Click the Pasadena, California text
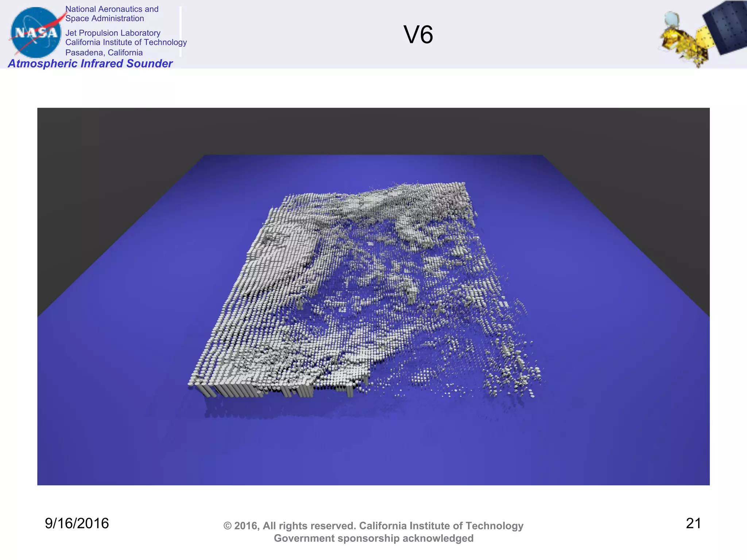 coord(104,52)
